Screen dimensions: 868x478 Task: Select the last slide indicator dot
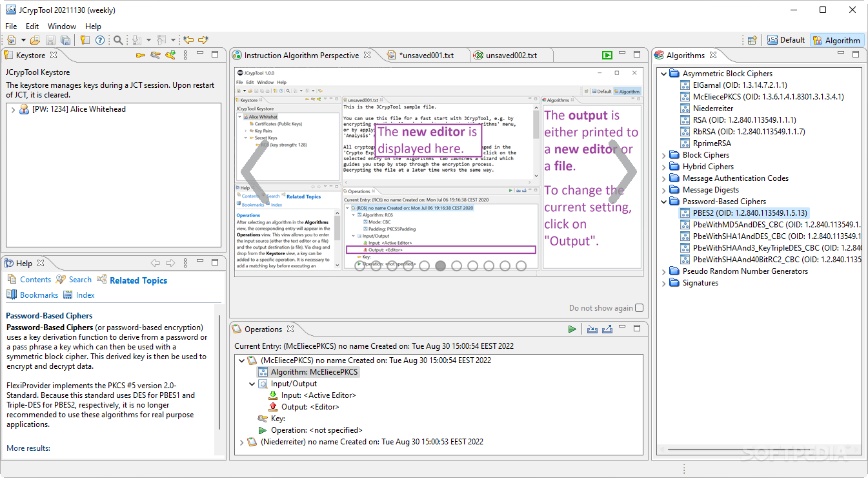[521, 265]
